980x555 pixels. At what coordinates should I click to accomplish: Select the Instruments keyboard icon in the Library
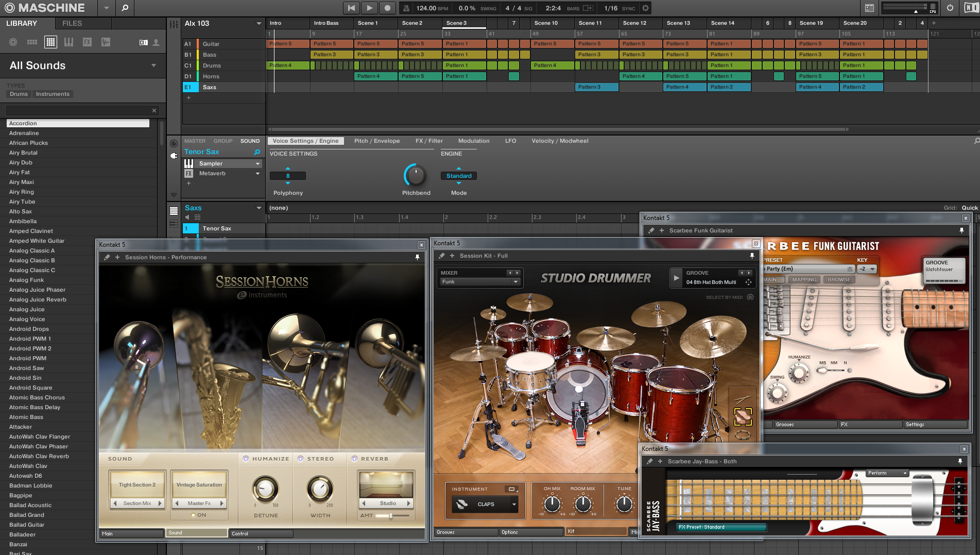point(68,42)
